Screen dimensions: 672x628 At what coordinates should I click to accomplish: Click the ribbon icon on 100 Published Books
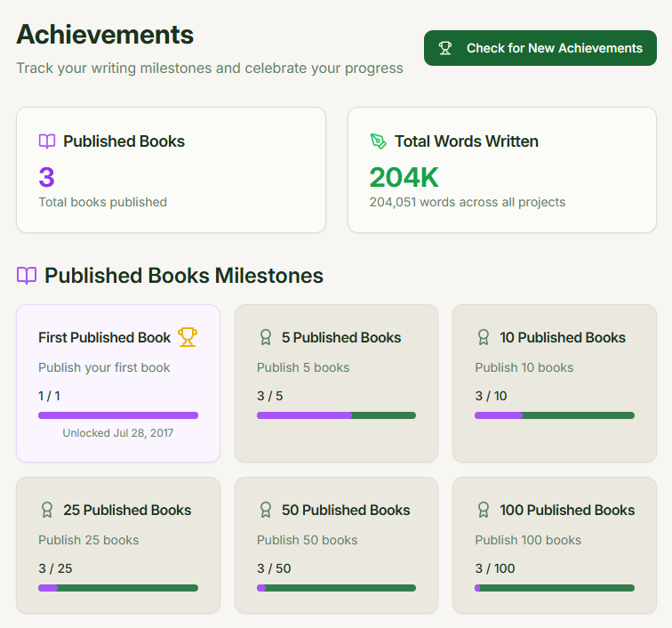coord(484,510)
